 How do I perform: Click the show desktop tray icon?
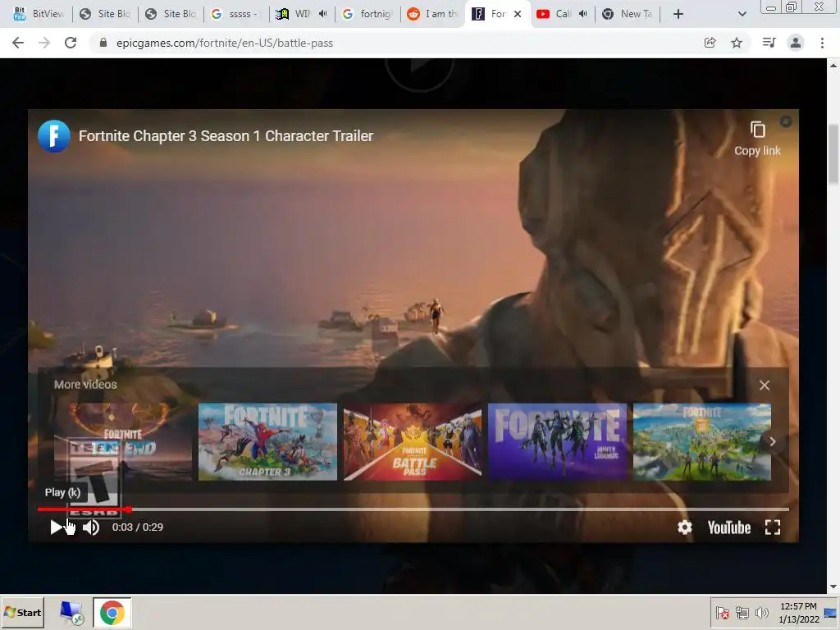pos(831,613)
